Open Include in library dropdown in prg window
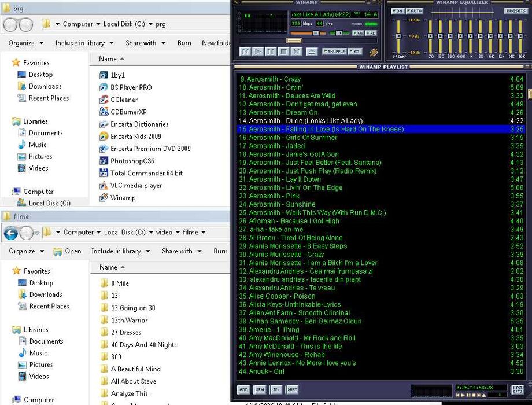The height and width of the screenshot is (405, 532). (84, 43)
